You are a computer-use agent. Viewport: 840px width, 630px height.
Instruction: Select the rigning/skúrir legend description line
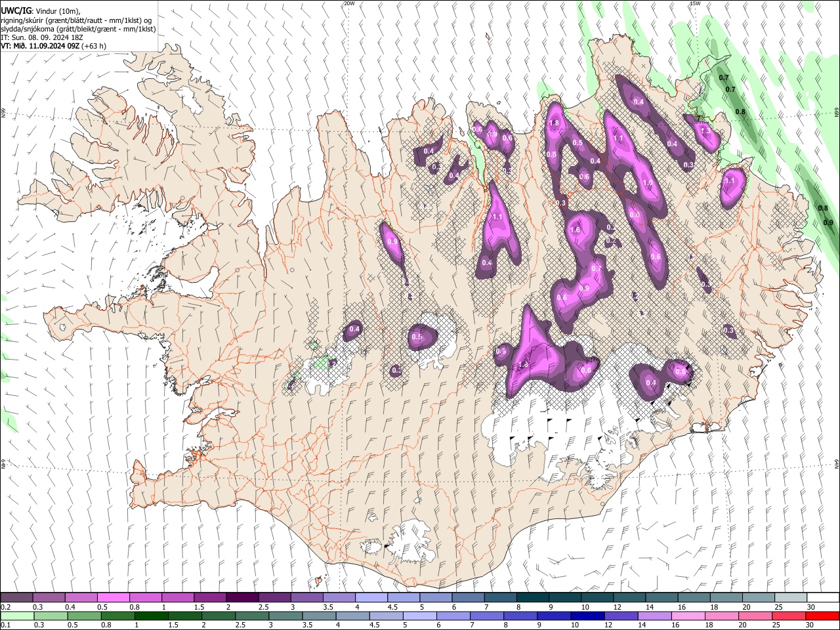(75, 20)
